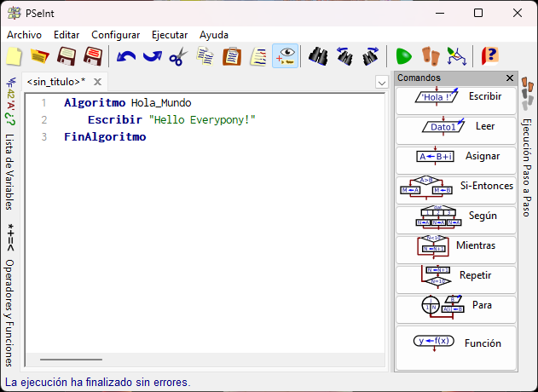
Task: Insert a Para loop
Action: point(456,309)
